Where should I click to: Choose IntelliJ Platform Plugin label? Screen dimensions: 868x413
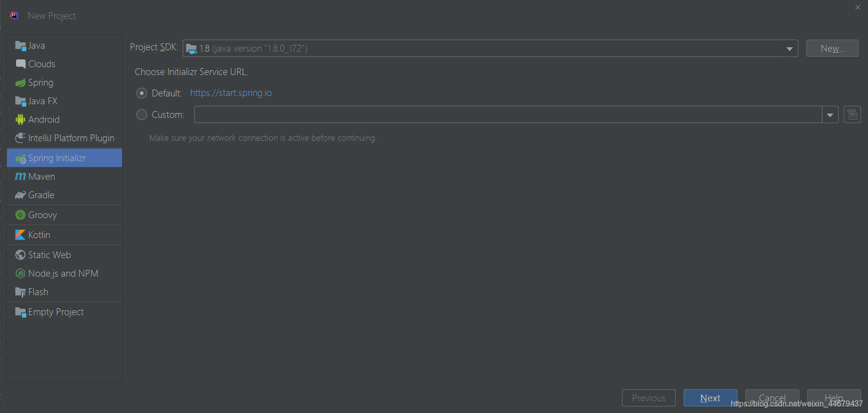click(71, 138)
